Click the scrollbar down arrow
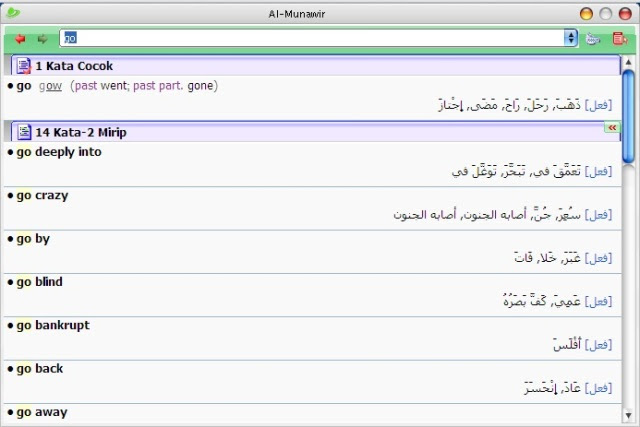The height and width of the screenshot is (427, 640). tap(628, 416)
